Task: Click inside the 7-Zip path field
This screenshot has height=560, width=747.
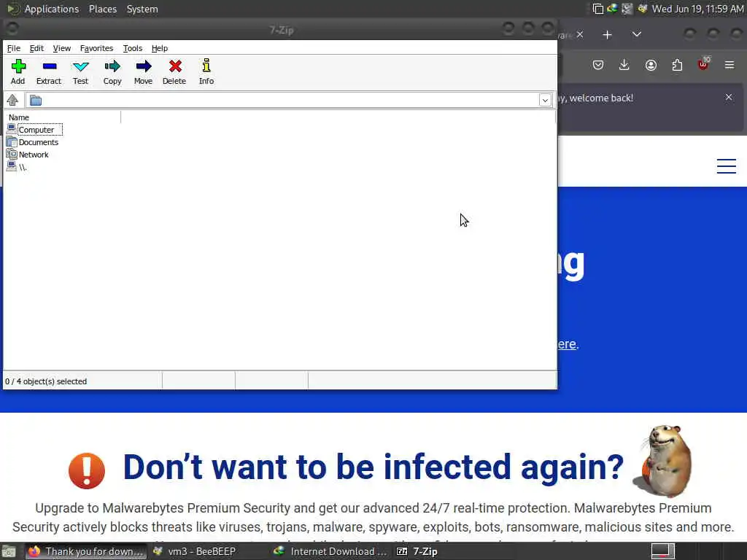Action: (290, 100)
